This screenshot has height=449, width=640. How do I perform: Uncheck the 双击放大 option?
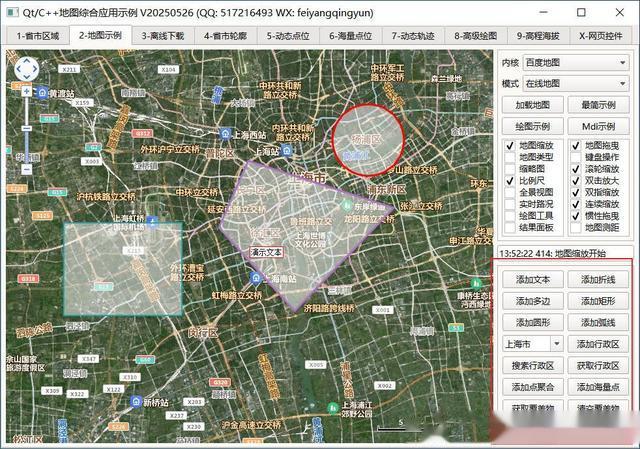coord(576,180)
